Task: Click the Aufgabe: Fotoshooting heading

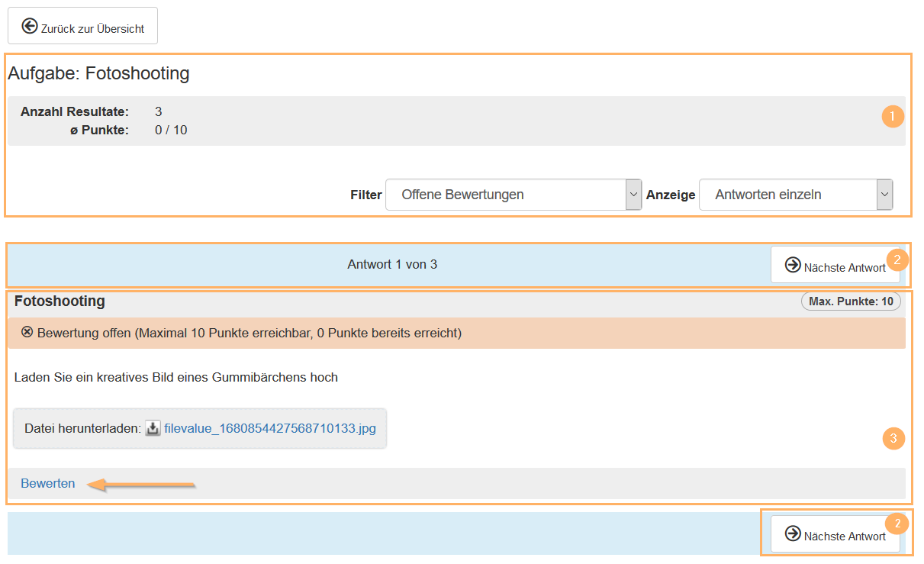Action: coord(98,74)
